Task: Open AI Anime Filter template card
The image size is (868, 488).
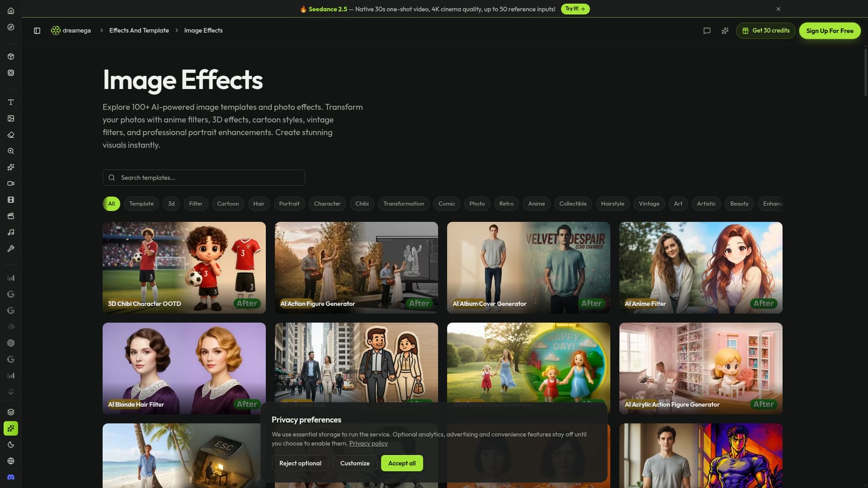Action: click(701, 267)
